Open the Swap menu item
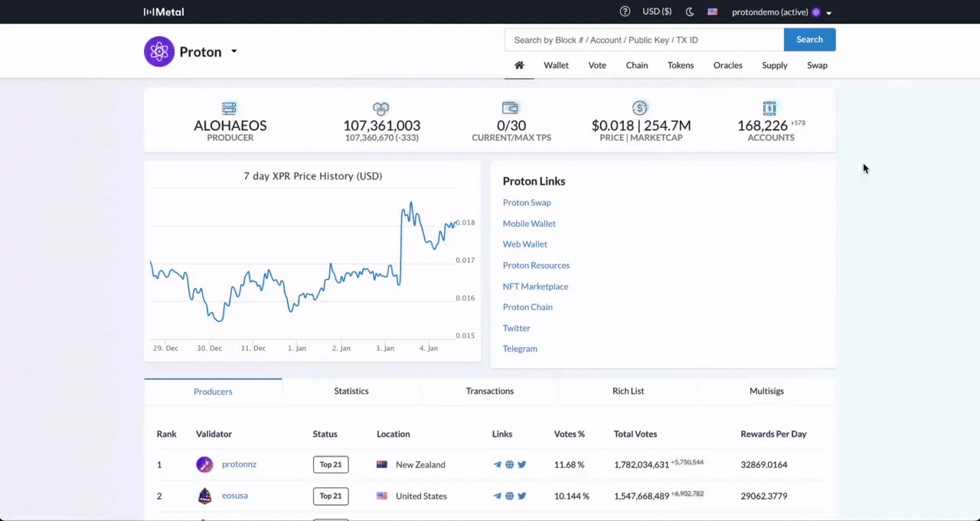Screen dimensions: 980x521 pos(818,65)
